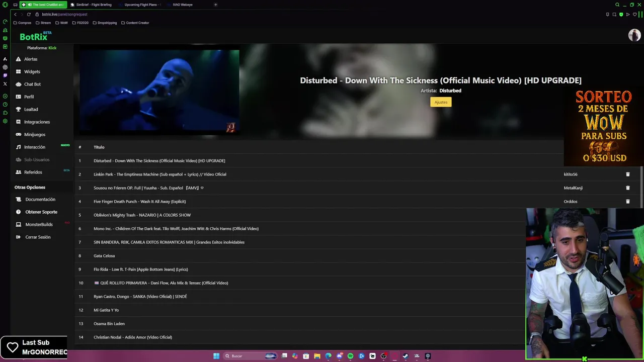Screen dimensions: 644x362
Task: Click the song list vertical scrollbar
Action: [x=641, y=186]
